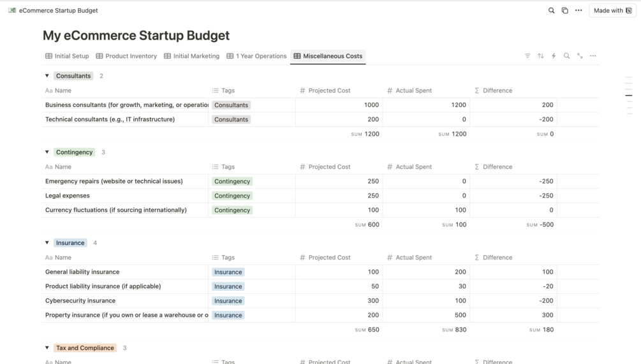Click the search icon in top bar
The width and height of the screenshot is (641, 364).
point(551,10)
